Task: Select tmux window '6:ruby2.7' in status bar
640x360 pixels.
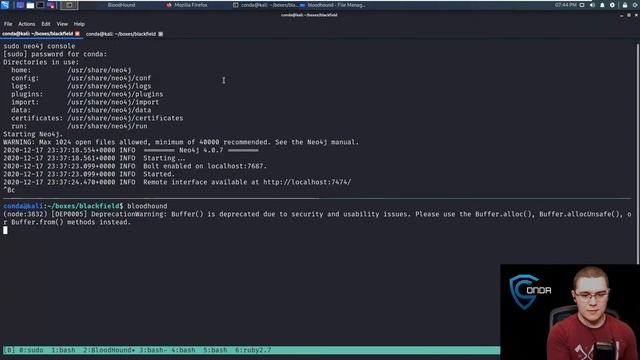Action: (x=253, y=350)
